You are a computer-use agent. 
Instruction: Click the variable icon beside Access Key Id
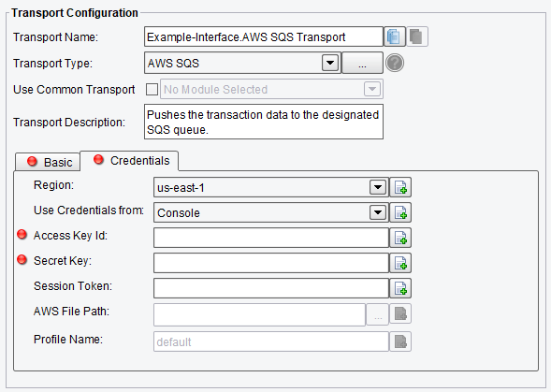click(400, 238)
